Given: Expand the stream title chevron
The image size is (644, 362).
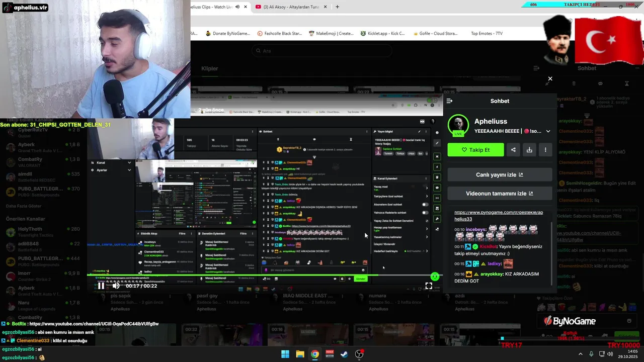Looking at the screenshot, I should (x=548, y=131).
